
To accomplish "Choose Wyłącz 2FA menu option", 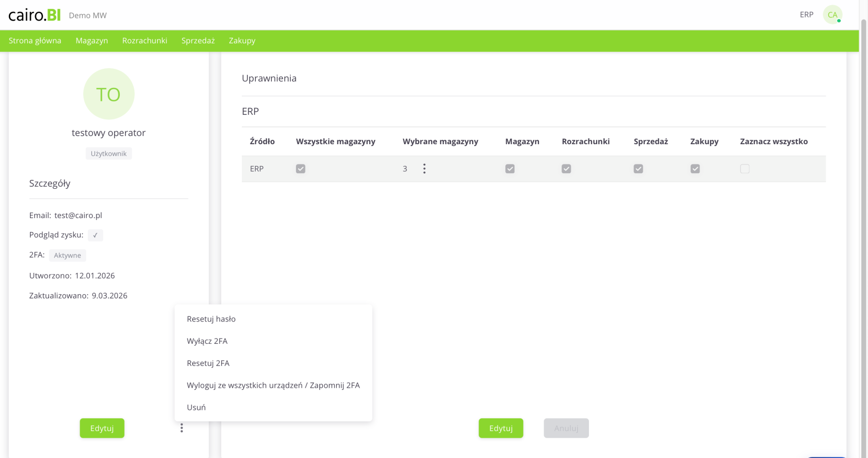I will point(207,341).
